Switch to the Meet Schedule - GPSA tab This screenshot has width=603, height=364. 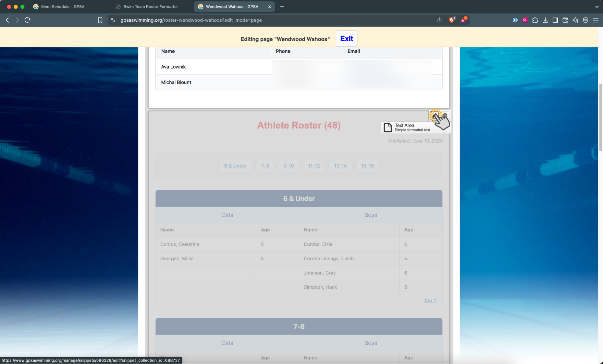coord(63,7)
